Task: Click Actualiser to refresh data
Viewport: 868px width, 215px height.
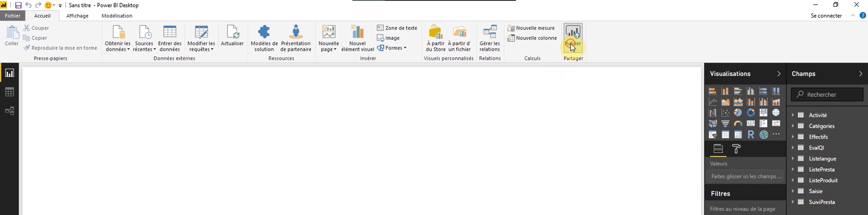Action: (232, 35)
